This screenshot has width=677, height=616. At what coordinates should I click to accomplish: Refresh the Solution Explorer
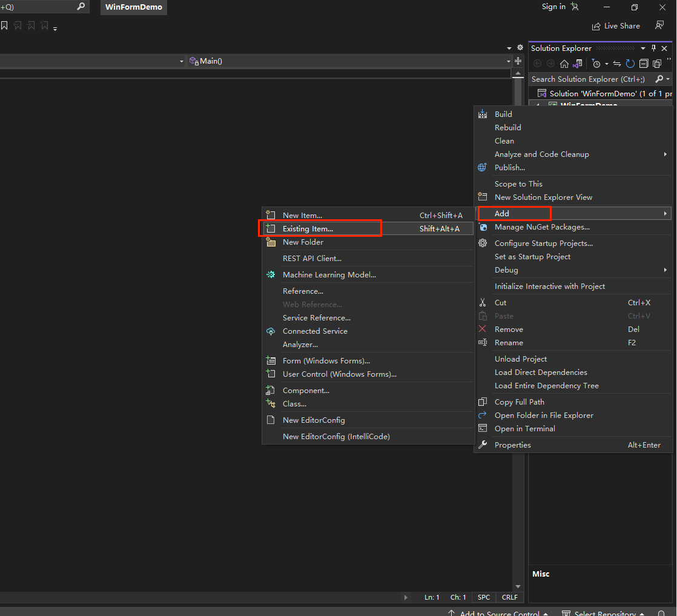630,64
